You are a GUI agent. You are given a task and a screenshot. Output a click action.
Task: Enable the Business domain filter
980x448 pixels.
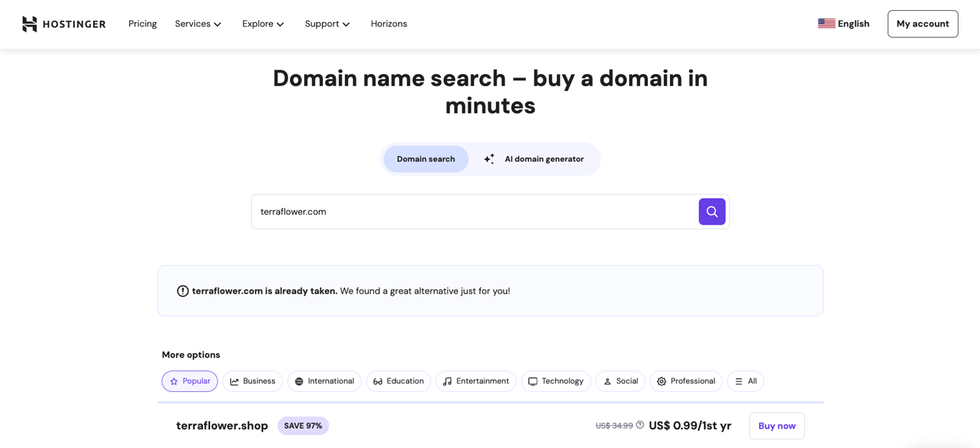[x=253, y=381]
